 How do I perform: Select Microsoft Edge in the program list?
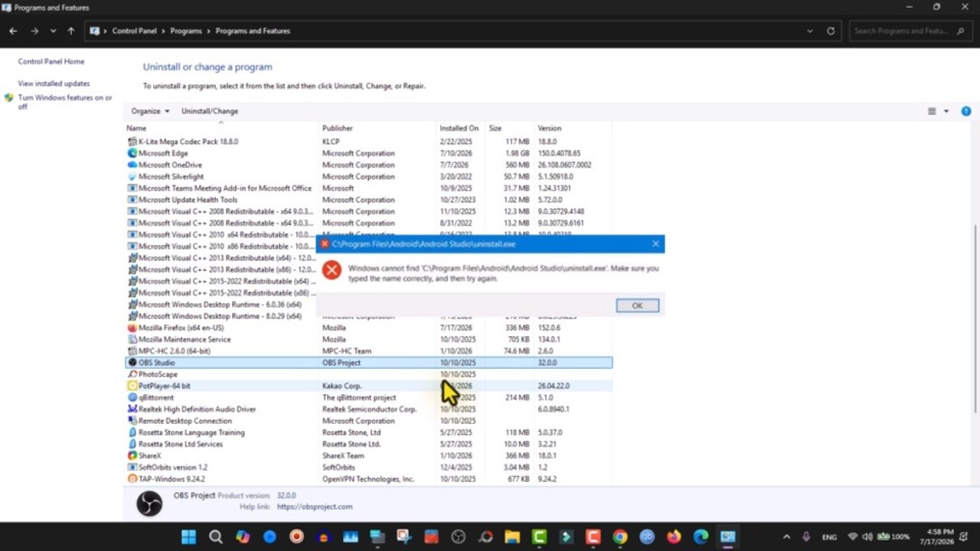pos(368,153)
